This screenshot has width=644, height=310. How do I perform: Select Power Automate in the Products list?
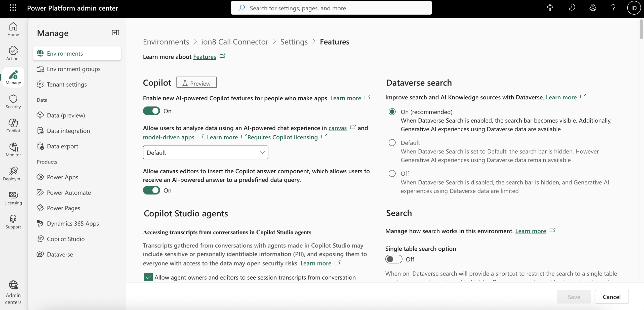point(69,192)
